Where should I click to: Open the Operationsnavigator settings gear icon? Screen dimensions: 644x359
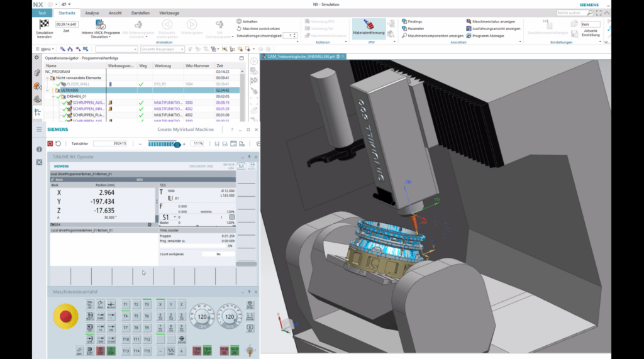[37, 58]
